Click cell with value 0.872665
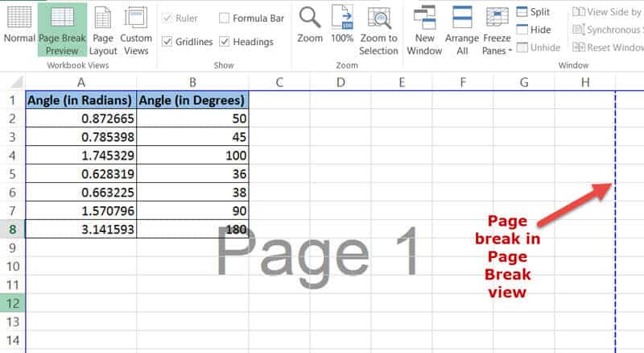This screenshot has height=353, width=644. pos(81,118)
